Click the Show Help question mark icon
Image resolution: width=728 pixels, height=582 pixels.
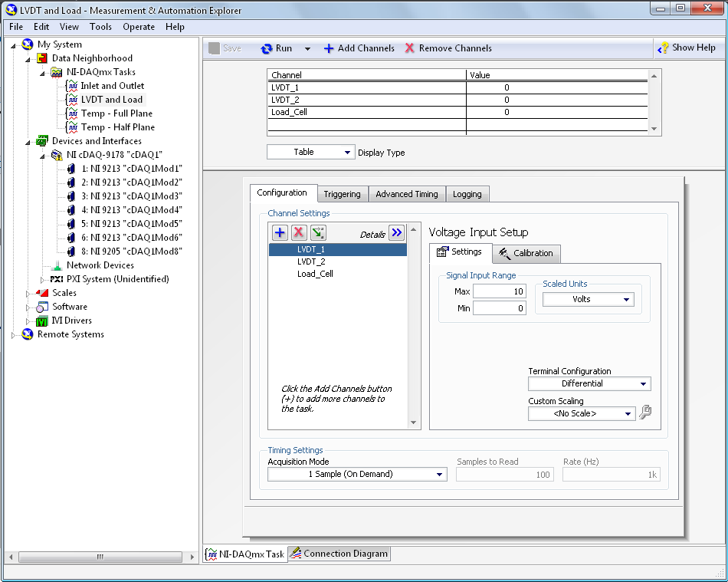(x=663, y=48)
